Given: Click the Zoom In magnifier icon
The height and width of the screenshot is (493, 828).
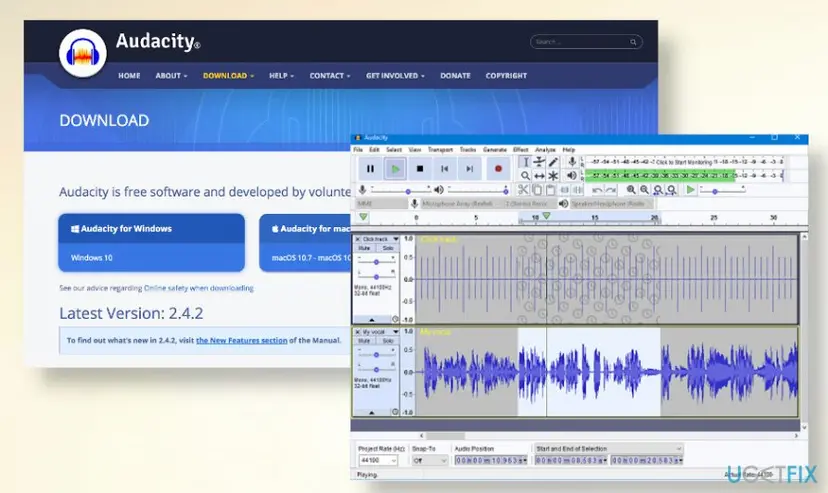Looking at the screenshot, I should [x=631, y=189].
